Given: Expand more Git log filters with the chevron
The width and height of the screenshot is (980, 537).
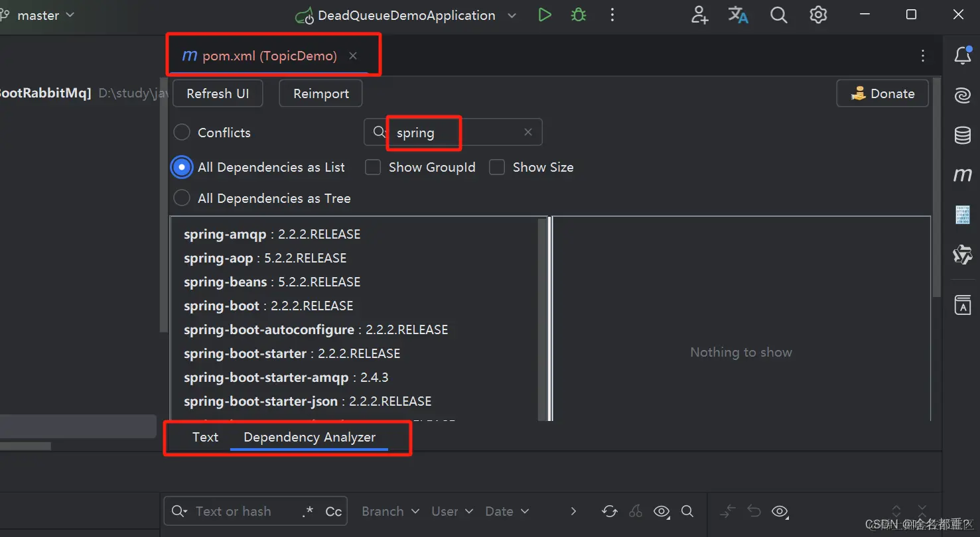Looking at the screenshot, I should (573, 511).
